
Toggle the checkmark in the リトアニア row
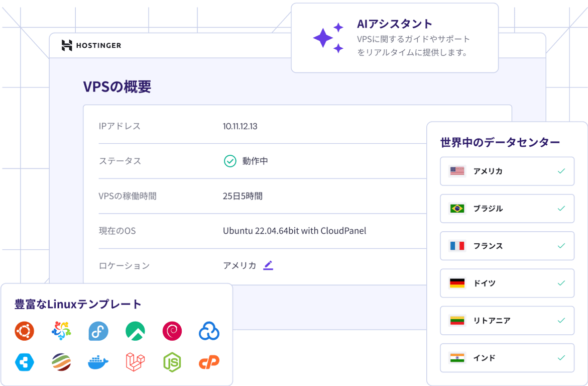(561, 321)
